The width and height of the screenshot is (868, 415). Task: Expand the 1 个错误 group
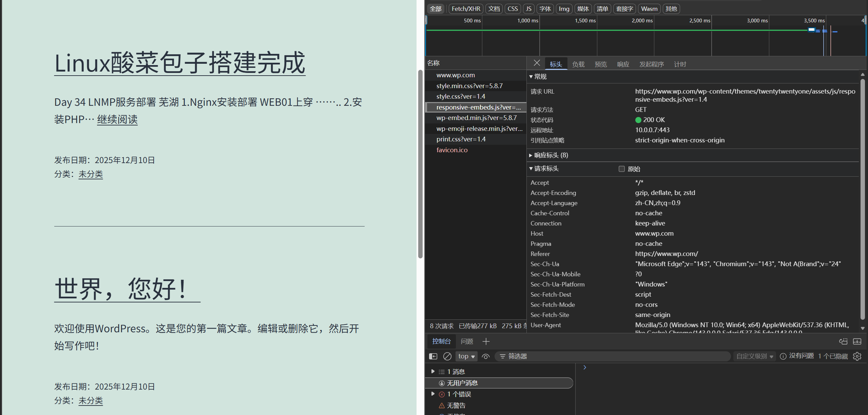click(433, 394)
